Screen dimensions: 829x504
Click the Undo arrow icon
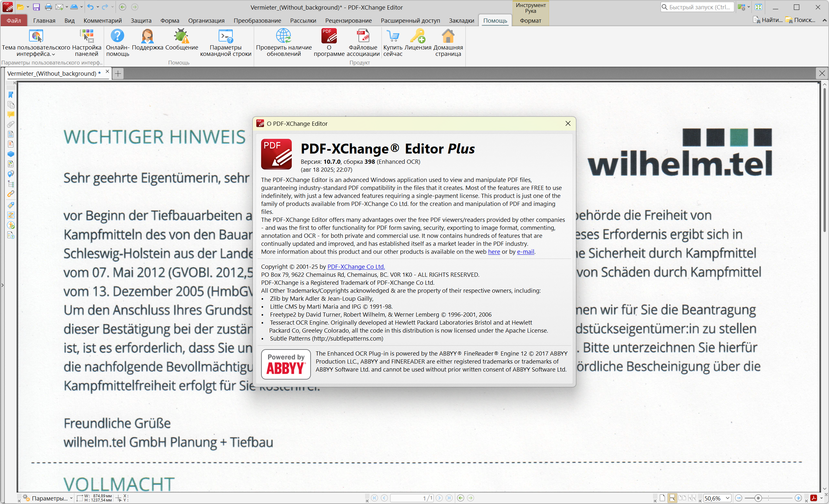[90, 7]
